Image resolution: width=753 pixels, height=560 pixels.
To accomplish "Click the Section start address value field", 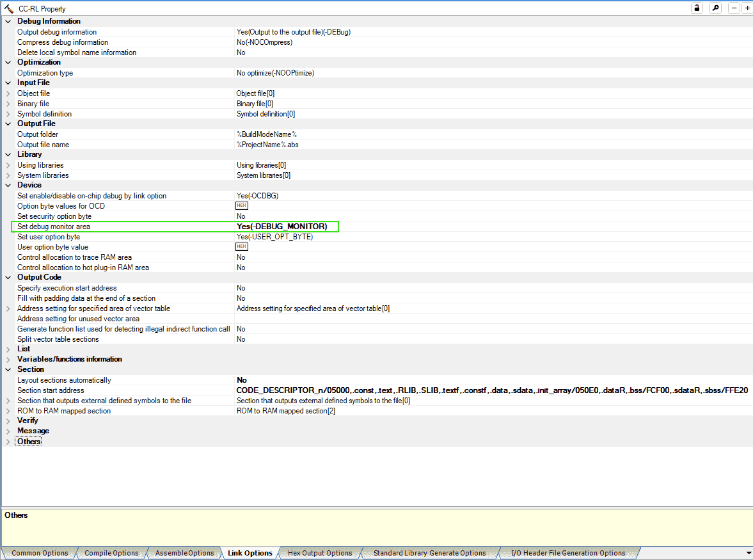I will coord(493,390).
